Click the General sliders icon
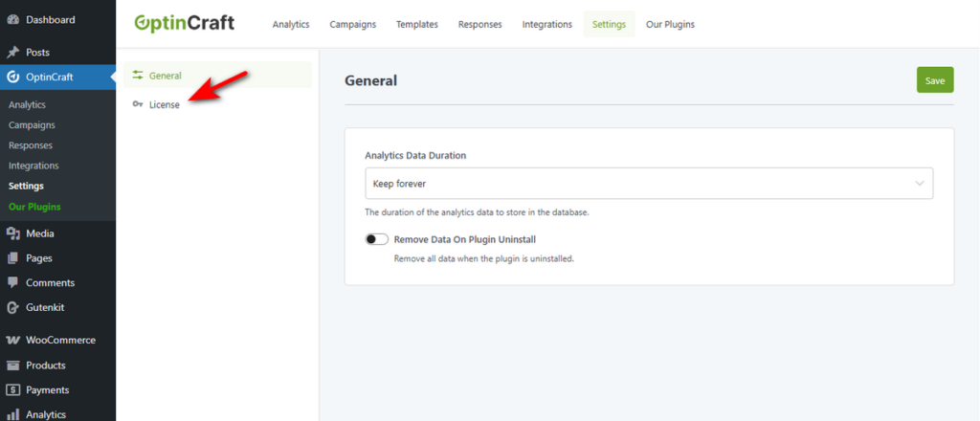This screenshot has width=980, height=421. [138, 76]
